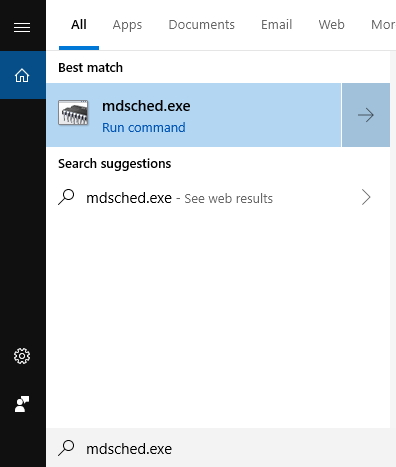Select the mdsched.exe search suggestion
396x467 pixels.
[x=218, y=197]
